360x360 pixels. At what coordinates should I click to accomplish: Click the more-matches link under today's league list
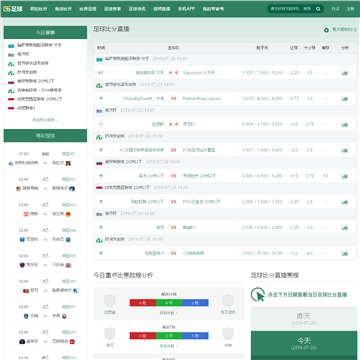(x=45, y=120)
